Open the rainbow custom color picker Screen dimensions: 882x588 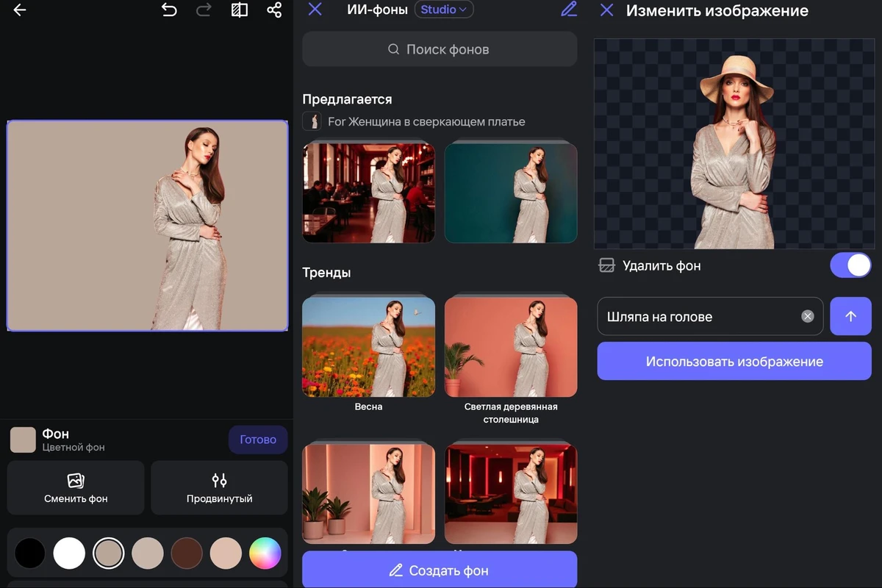265,553
